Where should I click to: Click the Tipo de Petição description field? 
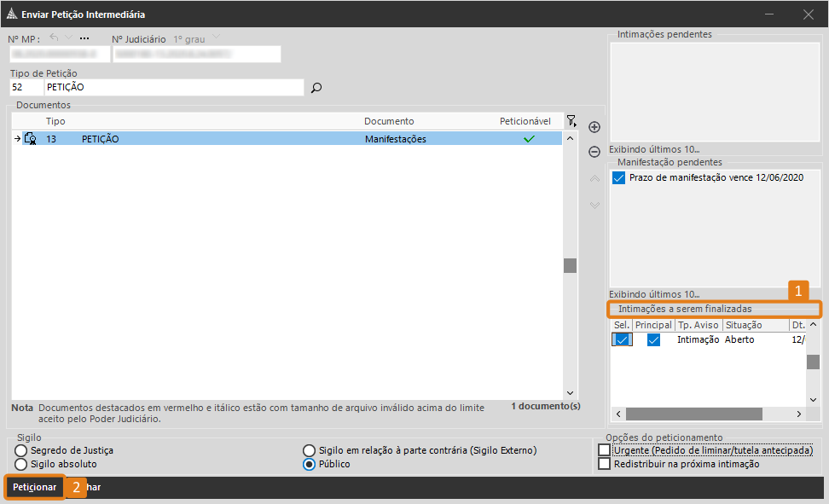coord(174,87)
